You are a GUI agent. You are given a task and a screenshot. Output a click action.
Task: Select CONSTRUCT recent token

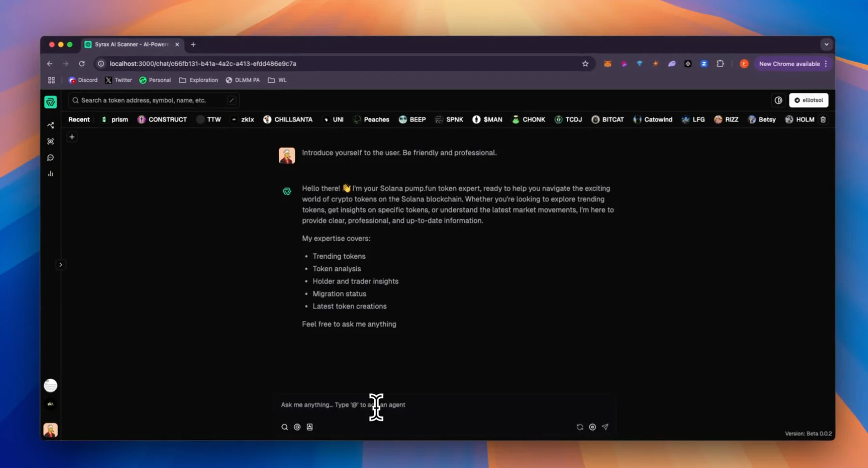tap(162, 119)
